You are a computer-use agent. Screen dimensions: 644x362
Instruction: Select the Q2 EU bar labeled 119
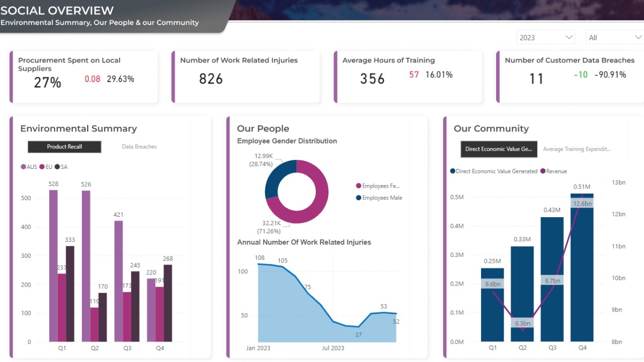pos(95,324)
